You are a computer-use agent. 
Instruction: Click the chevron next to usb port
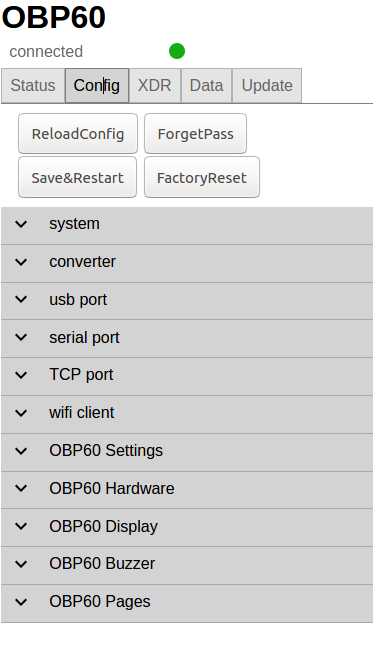pyautogui.click(x=21, y=300)
